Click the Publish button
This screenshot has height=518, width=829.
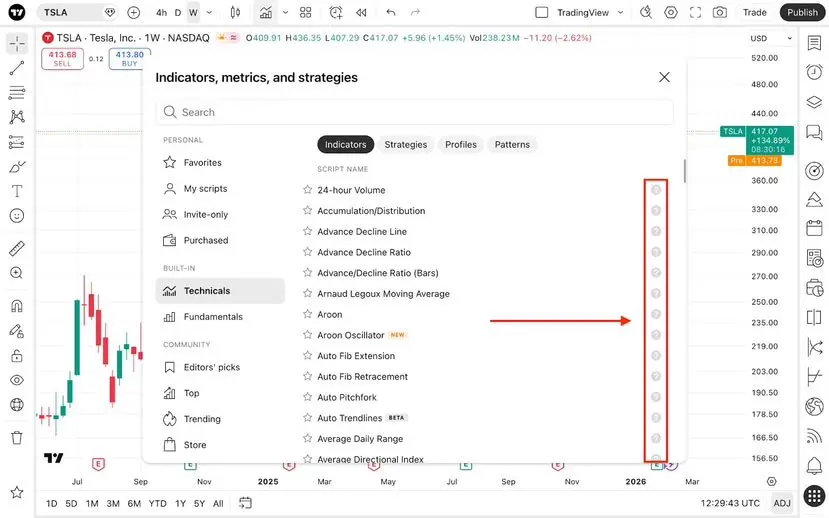pyautogui.click(x=802, y=13)
